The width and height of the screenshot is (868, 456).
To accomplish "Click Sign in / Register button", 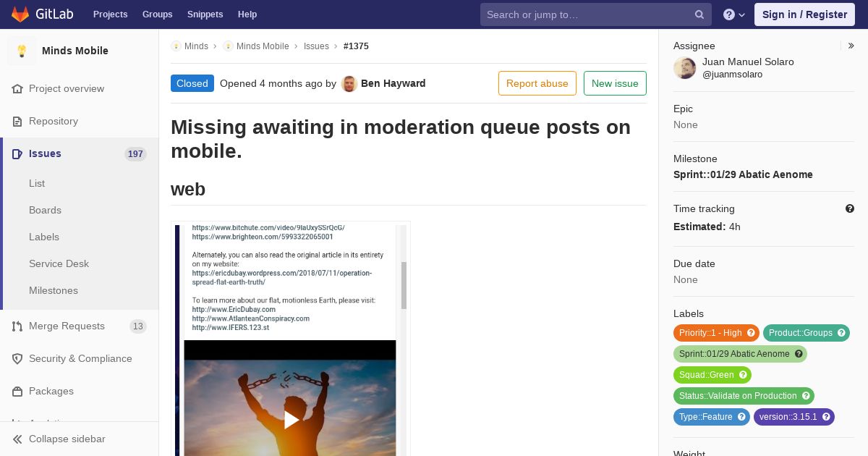I will coord(804,14).
